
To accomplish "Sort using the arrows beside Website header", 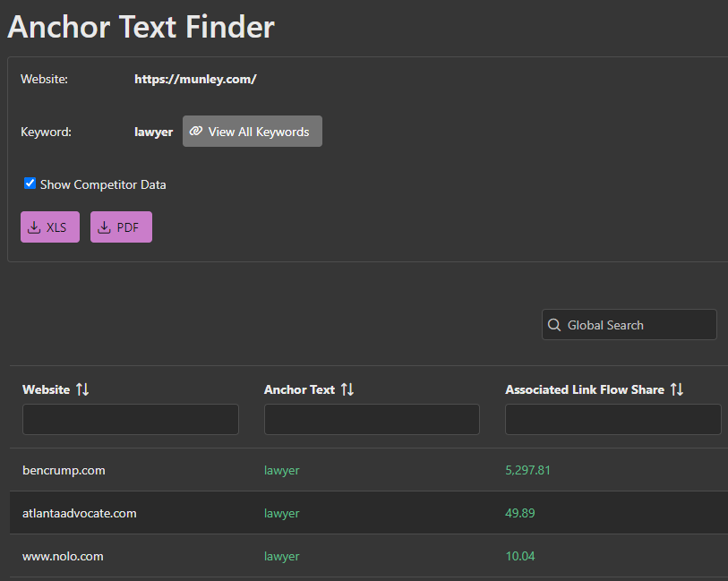I will pyautogui.click(x=82, y=389).
